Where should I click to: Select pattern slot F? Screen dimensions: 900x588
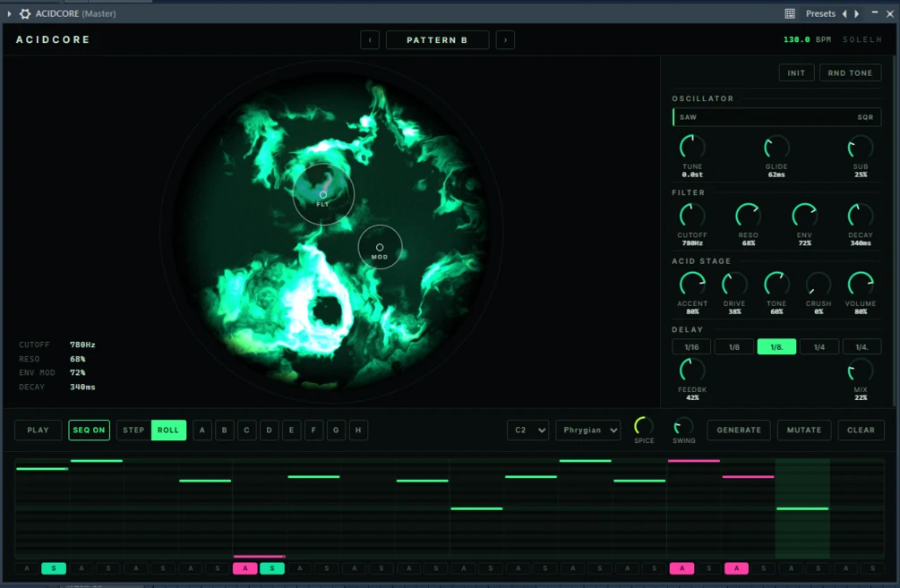(x=314, y=430)
